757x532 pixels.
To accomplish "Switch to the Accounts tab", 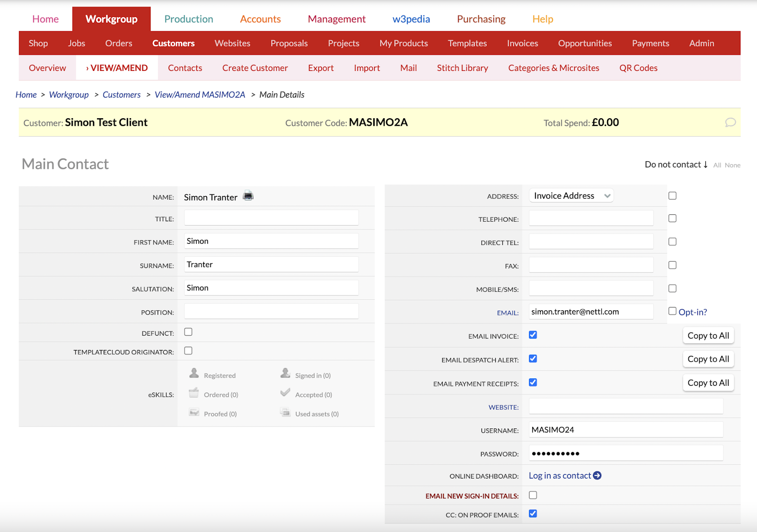I will [260, 19].
